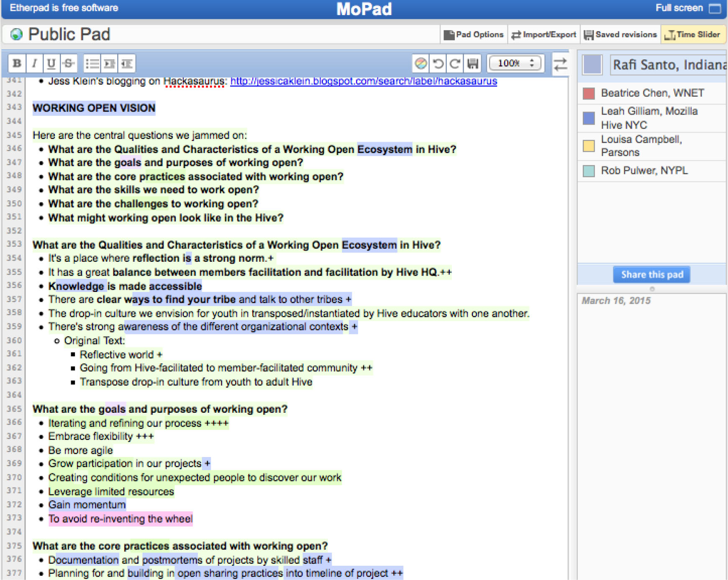Screen dimensions: 728x580
Task: Save a revision with the disk icon
Action: point(473,64)
